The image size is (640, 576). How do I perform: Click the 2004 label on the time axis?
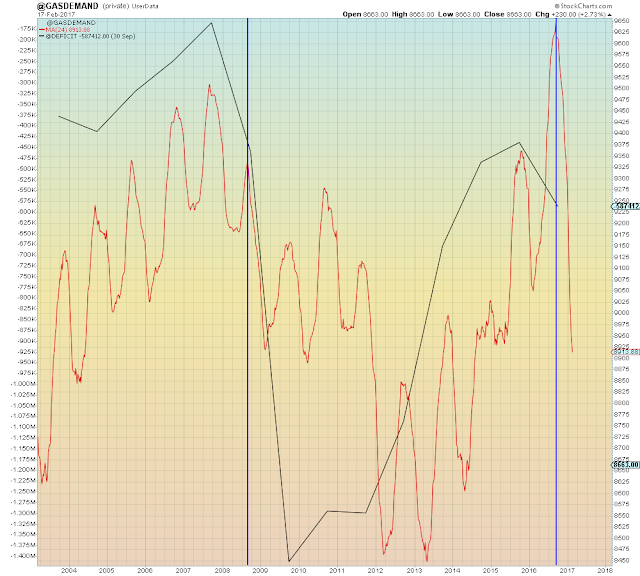coord(69,571)
